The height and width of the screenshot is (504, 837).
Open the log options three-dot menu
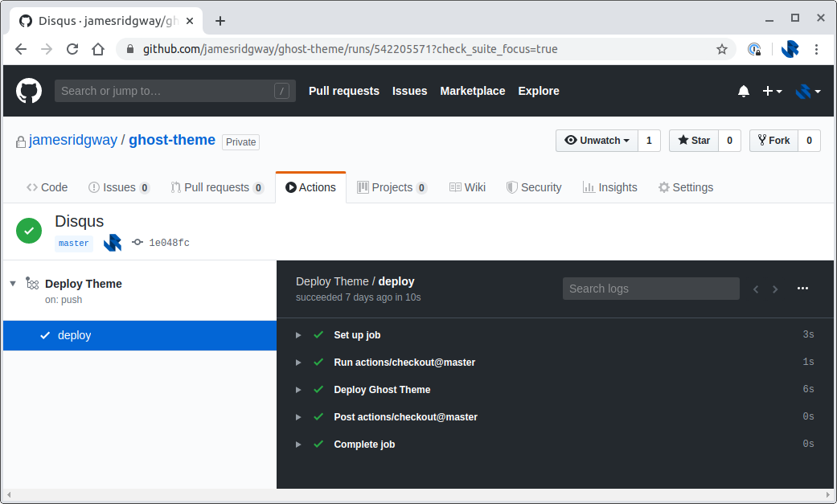802,289
